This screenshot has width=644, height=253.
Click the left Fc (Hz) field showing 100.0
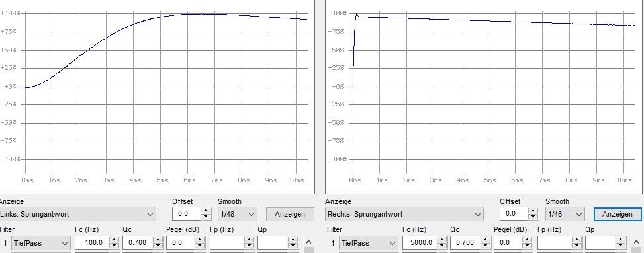92,243
